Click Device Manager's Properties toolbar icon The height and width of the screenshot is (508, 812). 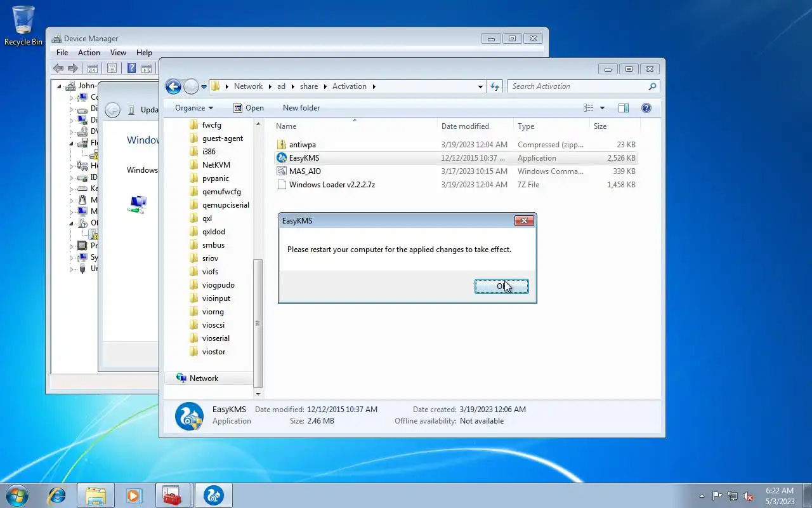112,69
